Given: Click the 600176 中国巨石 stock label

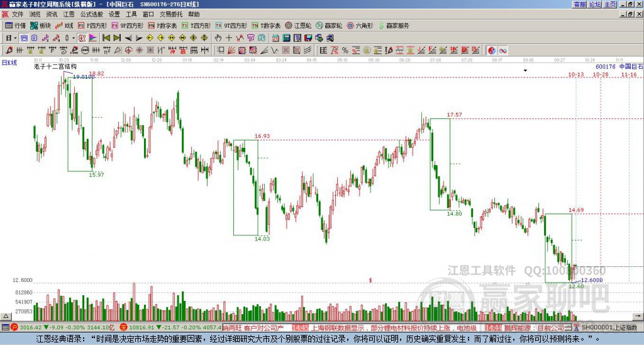Looking at the screenshot, I should click(x=619, y=67).
